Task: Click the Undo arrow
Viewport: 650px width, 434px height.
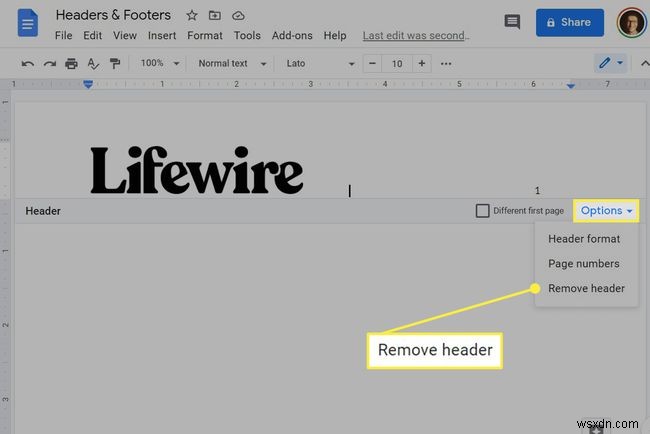Action: 27,64
